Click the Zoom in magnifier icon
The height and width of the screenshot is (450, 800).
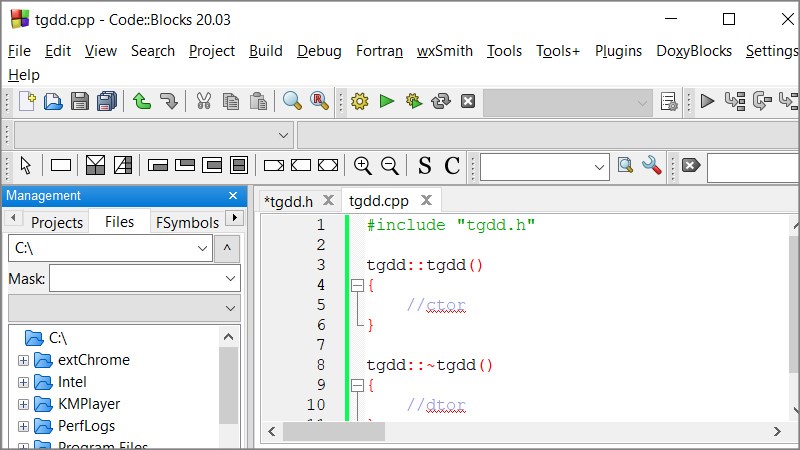point(363,166)
